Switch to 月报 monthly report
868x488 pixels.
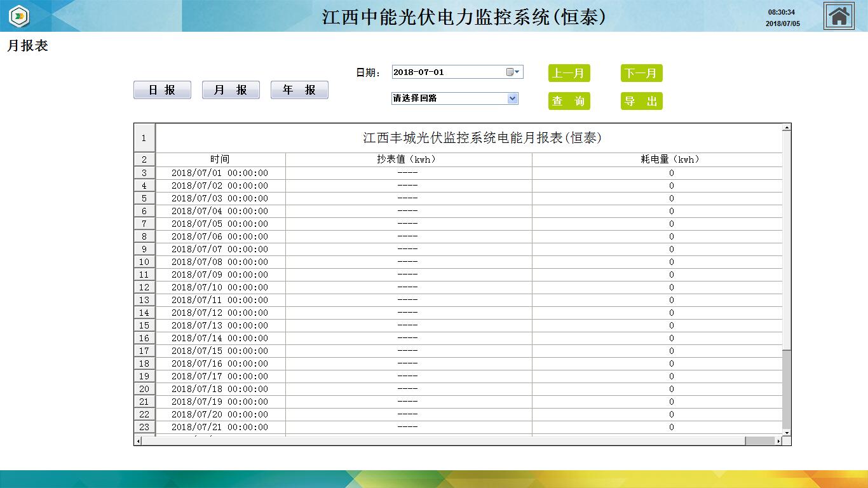[231, 90]
